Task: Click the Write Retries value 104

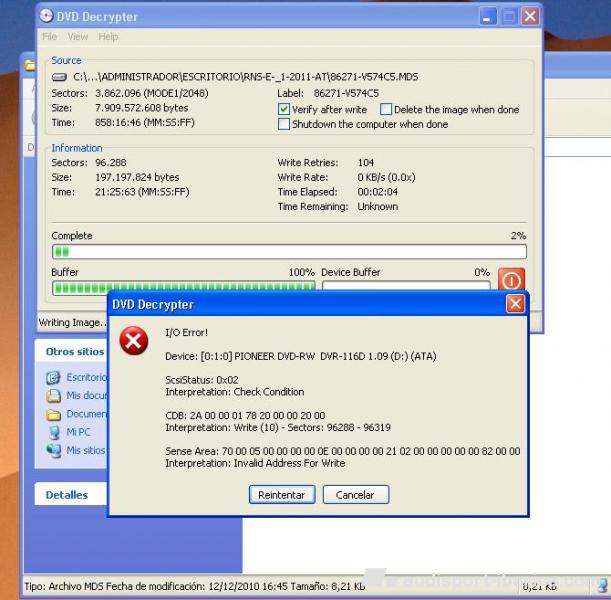Action: pos(366,162)
